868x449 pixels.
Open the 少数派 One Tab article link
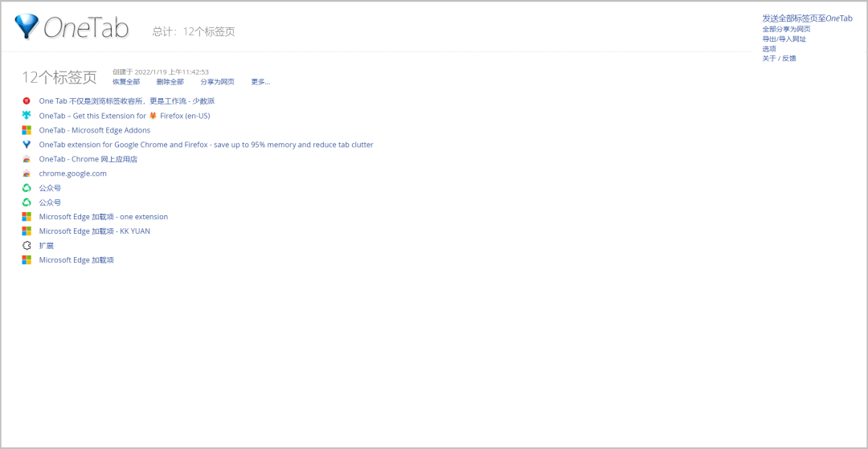tap(127, 101)
